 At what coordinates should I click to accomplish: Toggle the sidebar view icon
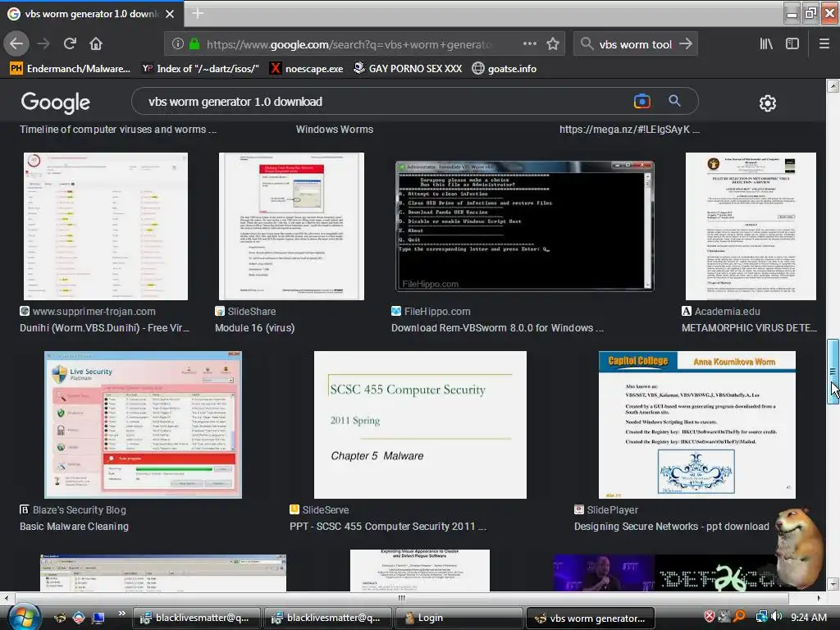coord(792,44)
